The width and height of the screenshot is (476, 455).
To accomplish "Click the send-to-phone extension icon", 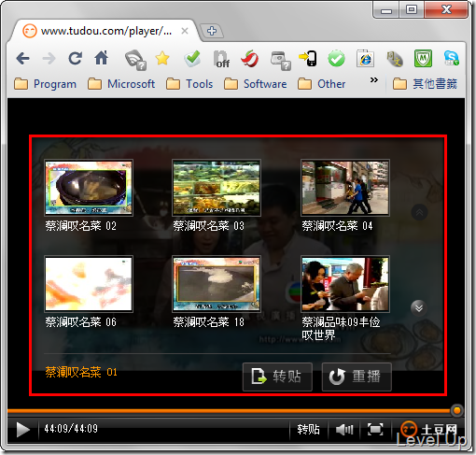I will point(308,59).
